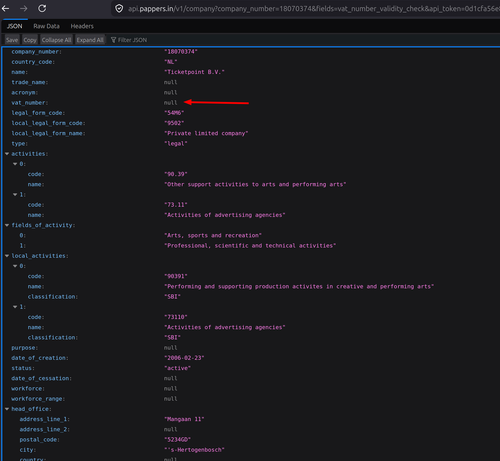Select the code value "90.39"
500x461 pixels.
pyautogui.click(x=176, y=174)
